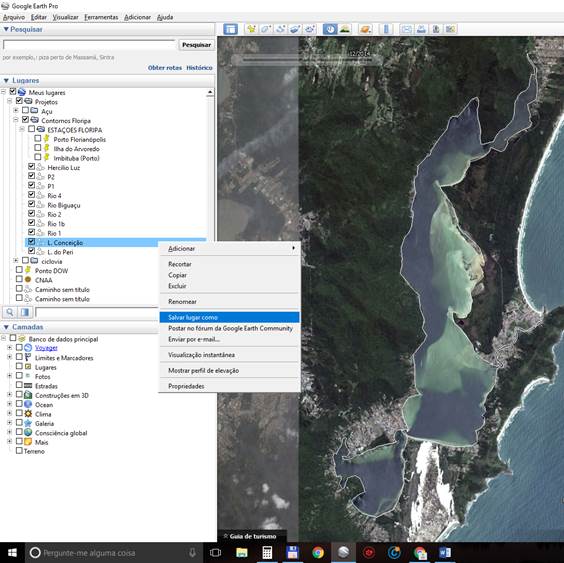Enable the Ponto DOW checkbox
The width and height of the screenshot is (564, 563).
tap(19, 269)
